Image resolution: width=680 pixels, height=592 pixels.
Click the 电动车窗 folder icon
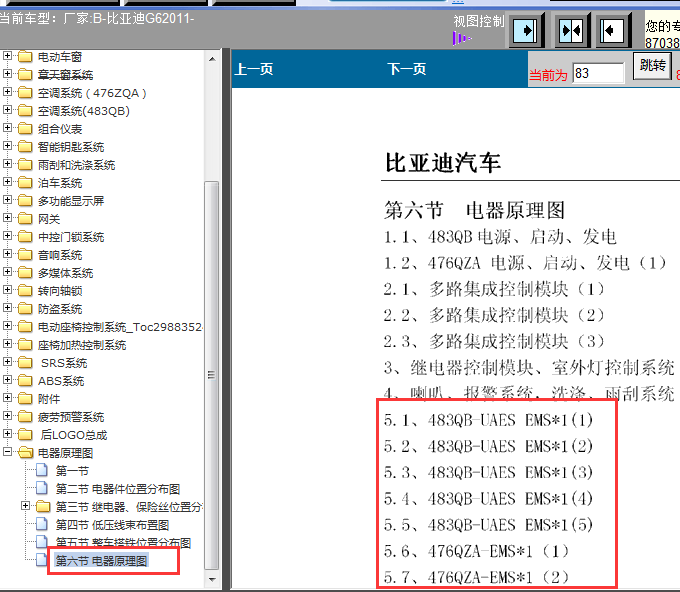point(25,57)
